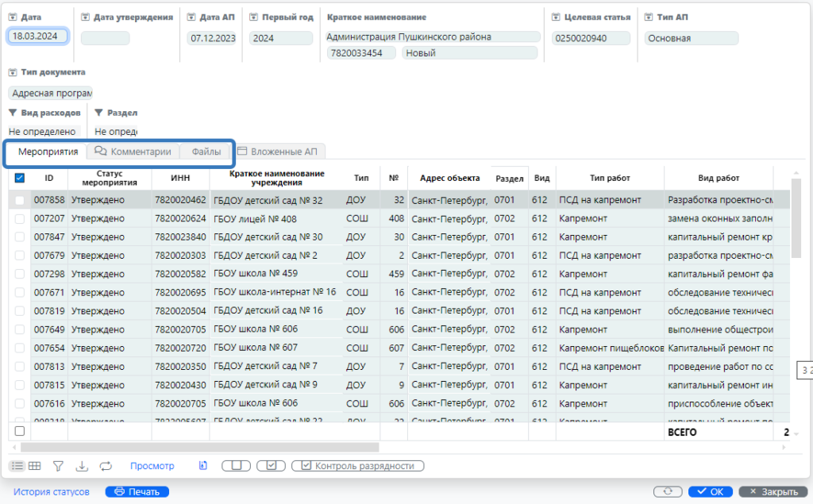Open the История статусов link
Viewport: 813px width, 504px height.
(51, 491)
